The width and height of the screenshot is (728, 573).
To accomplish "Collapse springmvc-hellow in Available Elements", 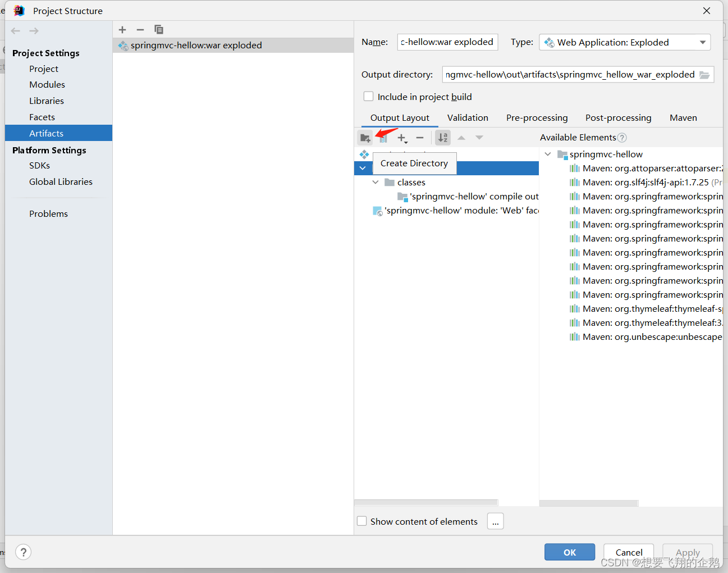I will pos(548,154).
